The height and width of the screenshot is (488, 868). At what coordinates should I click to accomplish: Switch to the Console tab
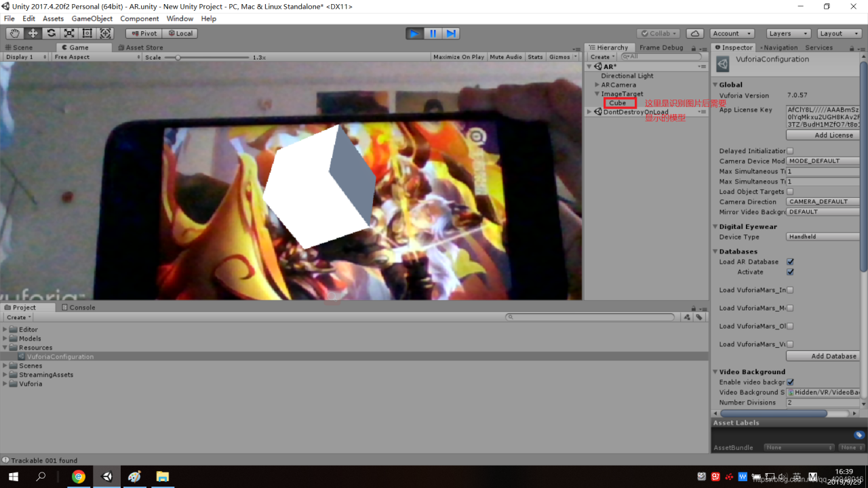coord(79,307)
